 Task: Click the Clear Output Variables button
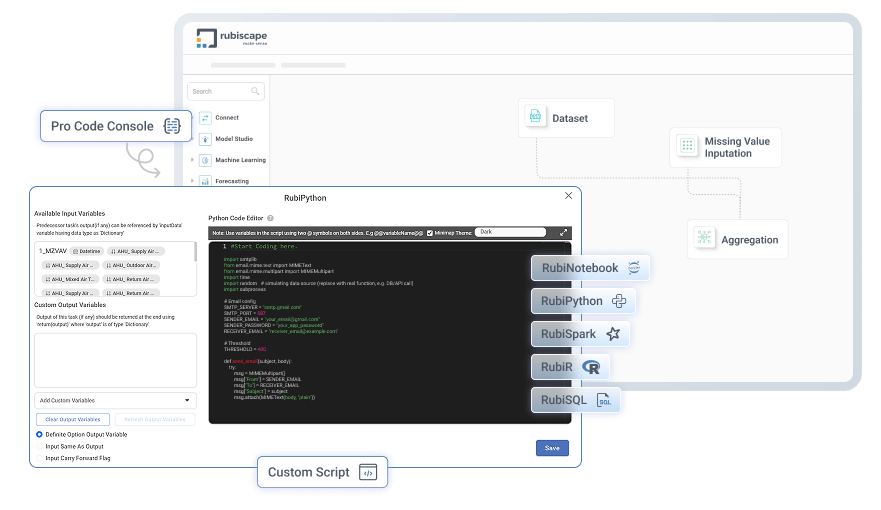click(73, 420)
